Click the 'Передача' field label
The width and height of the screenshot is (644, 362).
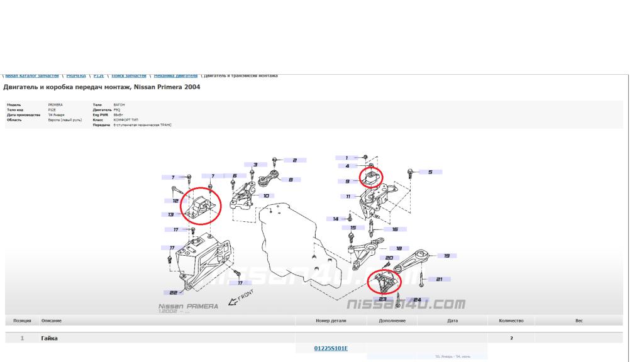pos(101,125)
